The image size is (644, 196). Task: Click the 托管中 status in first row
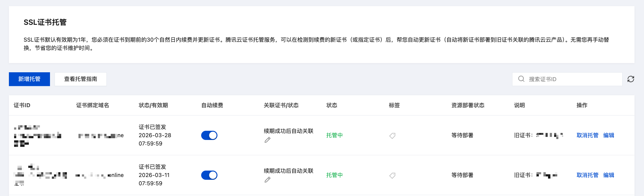pyautogui.click(x=334, y=135)
